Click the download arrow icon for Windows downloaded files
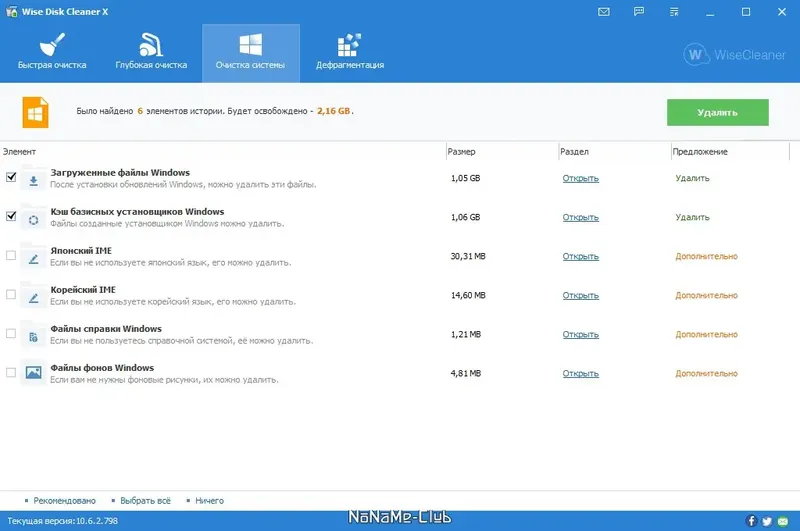 (x=33, y=181)
